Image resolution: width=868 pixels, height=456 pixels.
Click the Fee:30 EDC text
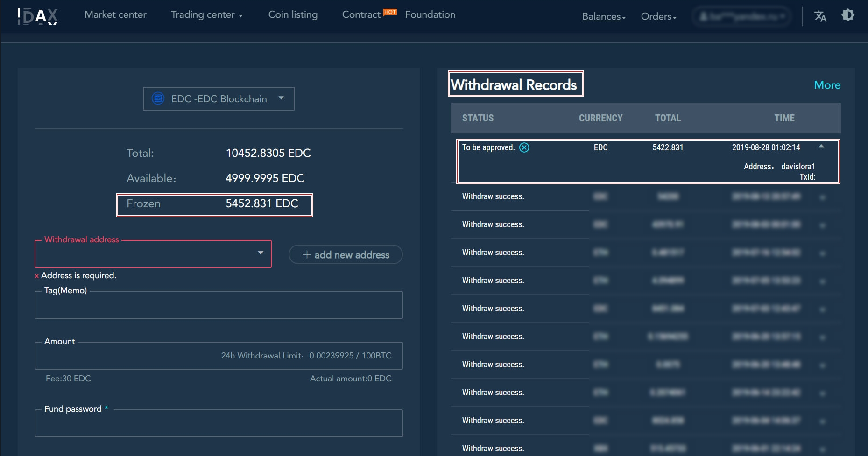(x=68, y=379)
